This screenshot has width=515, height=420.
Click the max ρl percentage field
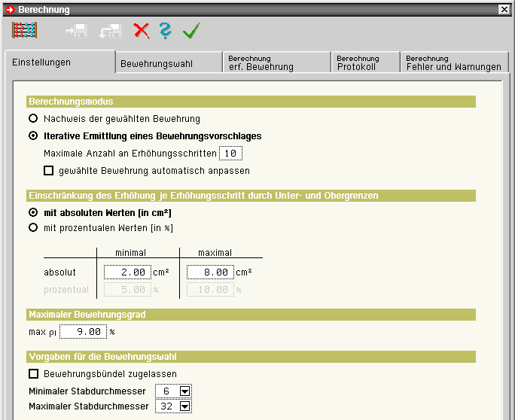pyautogui.click(x=83, y=331)
